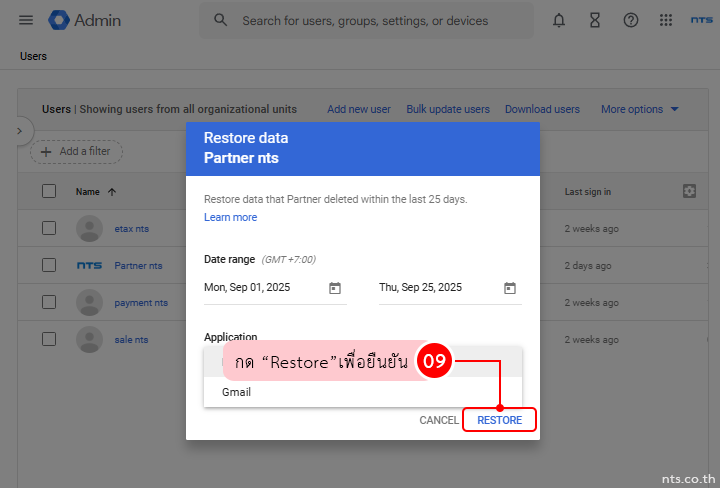Screen dimensions: 720x488
Task: Click Bulk update users
Action: coord(448,109)
